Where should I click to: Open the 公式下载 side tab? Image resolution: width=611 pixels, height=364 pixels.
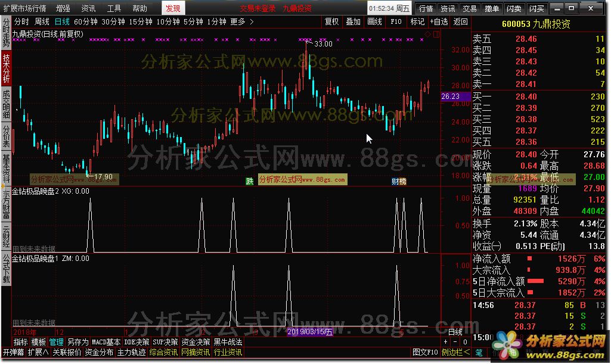tap(6, 269)
